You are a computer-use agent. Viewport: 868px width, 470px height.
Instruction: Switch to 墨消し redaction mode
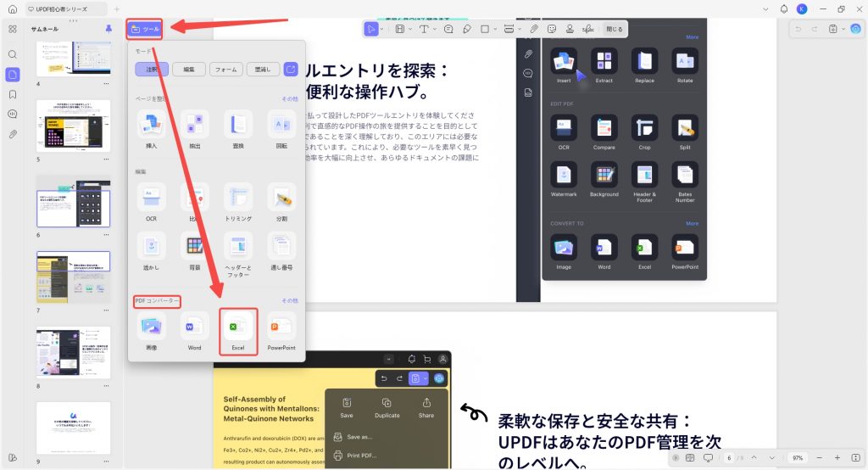263,70
